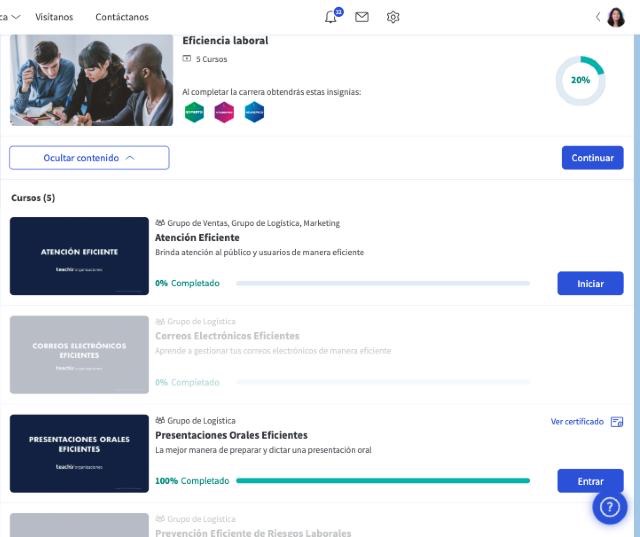Open the notifications bell icon
Image resolution: width=640 pixels, height=537 pixels.
point(331,17)
